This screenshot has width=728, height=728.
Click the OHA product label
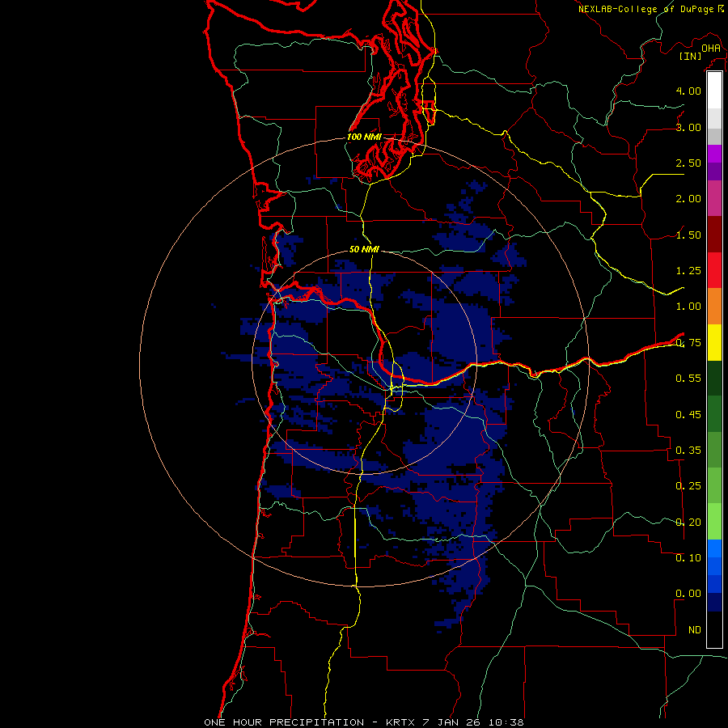tap(711, 49)
